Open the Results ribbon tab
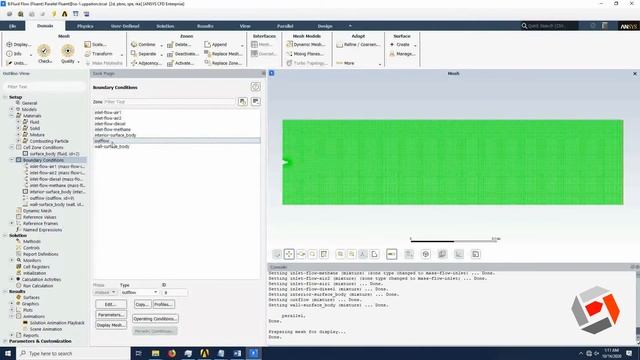This screenshot has width=640, height=360. pos(205,26)
